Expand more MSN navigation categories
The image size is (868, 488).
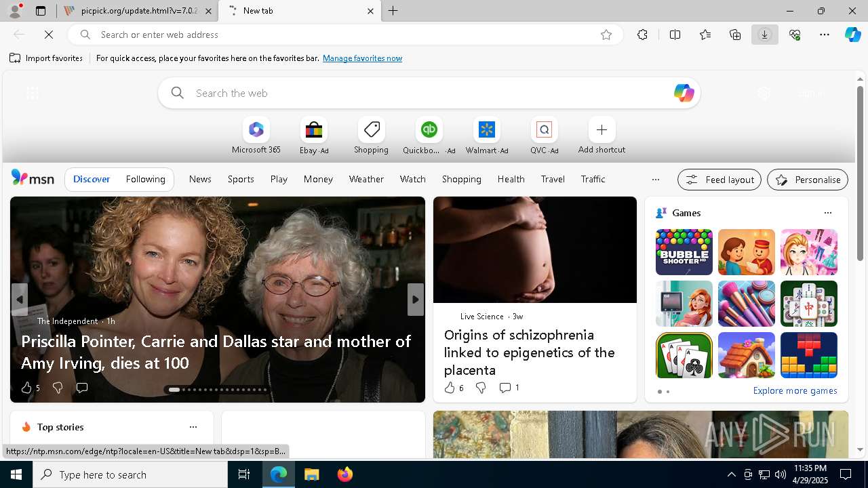655,180
